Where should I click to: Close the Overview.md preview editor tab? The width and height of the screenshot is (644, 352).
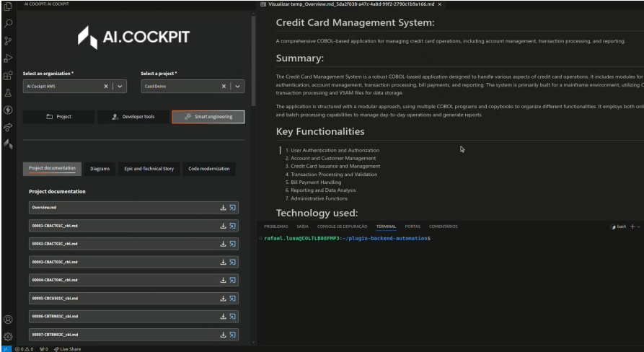click(x=440, y=4)
